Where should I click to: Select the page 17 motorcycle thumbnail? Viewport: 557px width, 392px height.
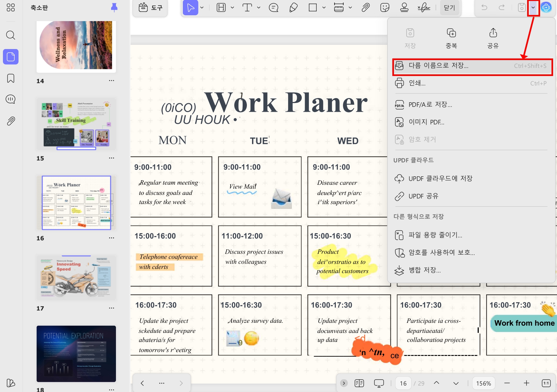point(76,278)
